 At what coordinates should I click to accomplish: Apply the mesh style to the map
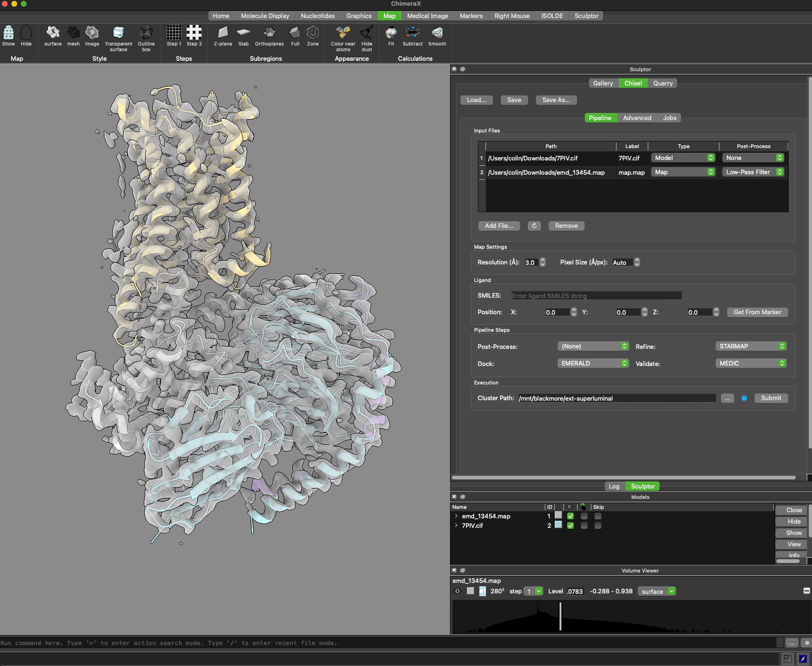(x=73, y=36)
